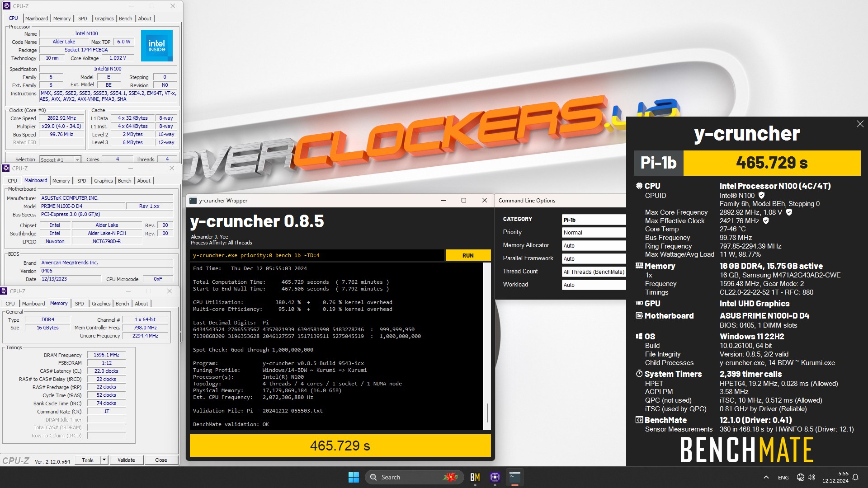Click the yellow RUN button
Screen dimensions: 868x488
tap(468, 255)
